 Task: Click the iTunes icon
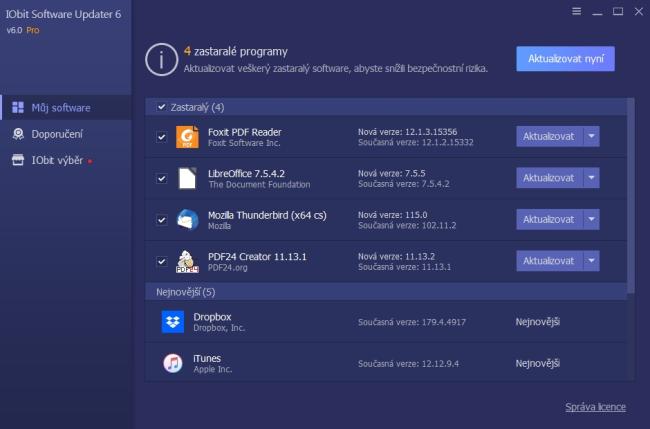point(172,363)
